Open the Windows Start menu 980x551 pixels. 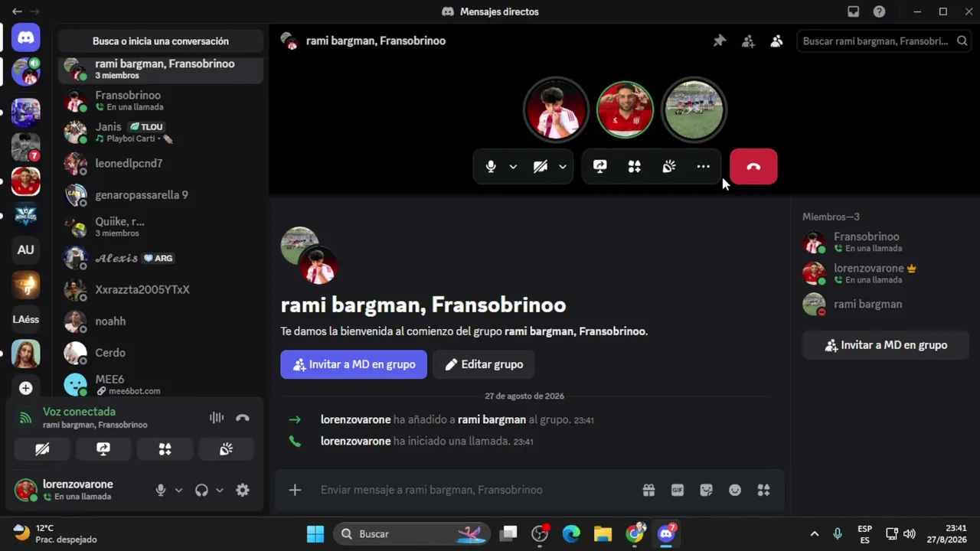(315, 534)
